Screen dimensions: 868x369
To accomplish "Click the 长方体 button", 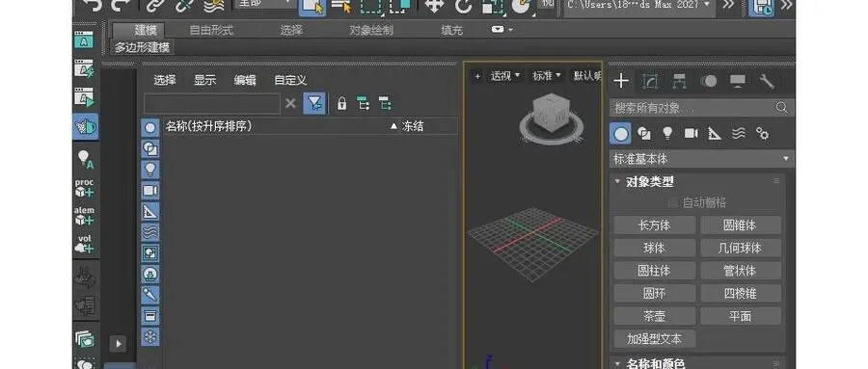I will click(654, 225).
